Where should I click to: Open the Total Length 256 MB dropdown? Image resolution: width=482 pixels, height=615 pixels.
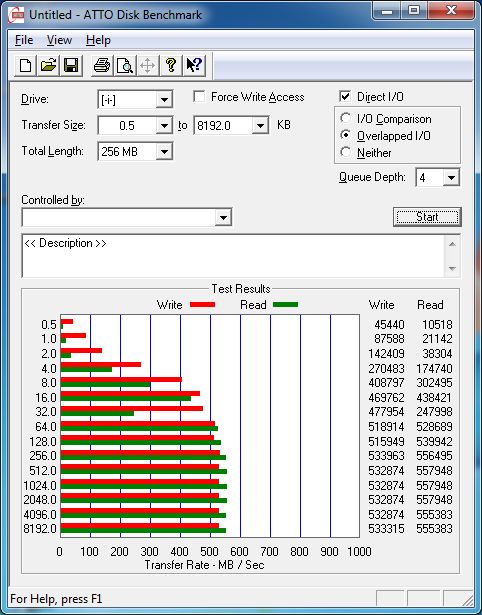164,152
